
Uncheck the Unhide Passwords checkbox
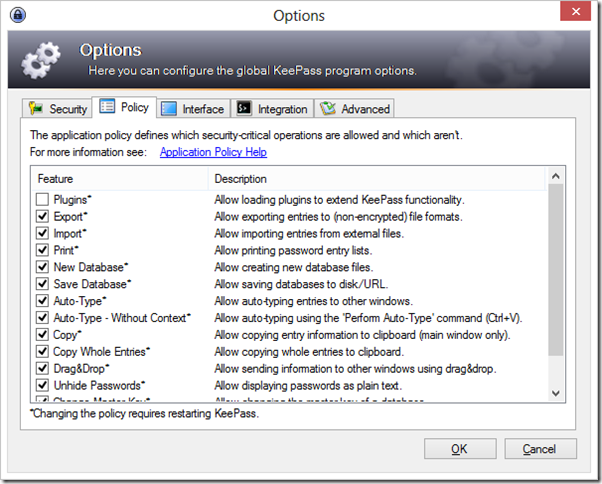[42, 385]
